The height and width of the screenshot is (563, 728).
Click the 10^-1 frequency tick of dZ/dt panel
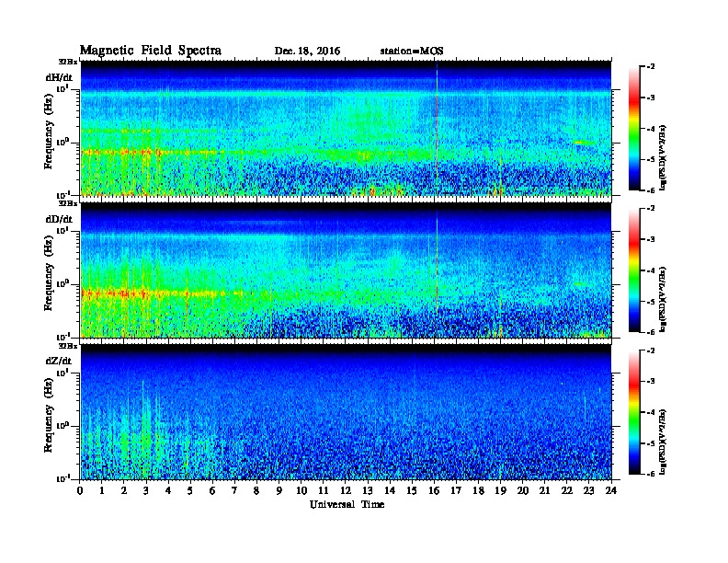[63, 478]
